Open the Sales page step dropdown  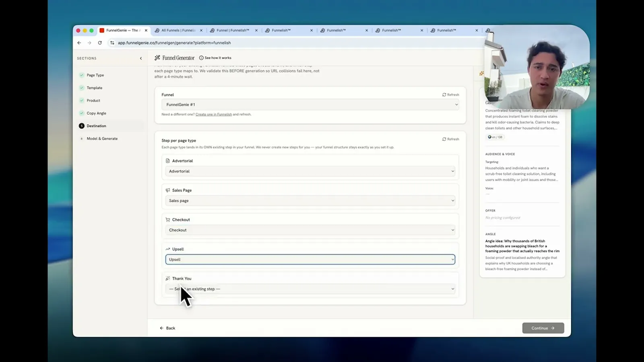click(310, 201)
